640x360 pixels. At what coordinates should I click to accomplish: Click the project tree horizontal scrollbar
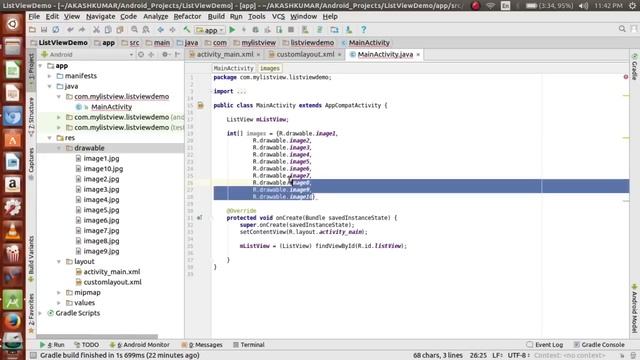coord(97,337)
